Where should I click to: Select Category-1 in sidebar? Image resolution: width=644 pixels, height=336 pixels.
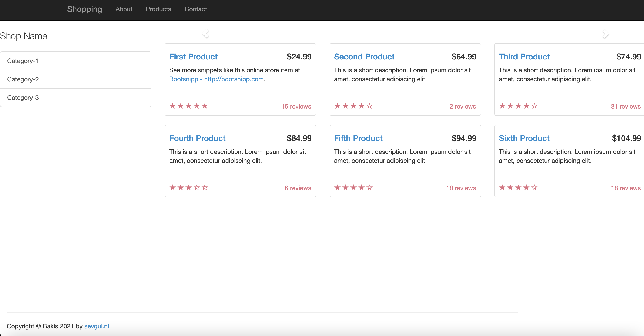click(x=76, y=61)
